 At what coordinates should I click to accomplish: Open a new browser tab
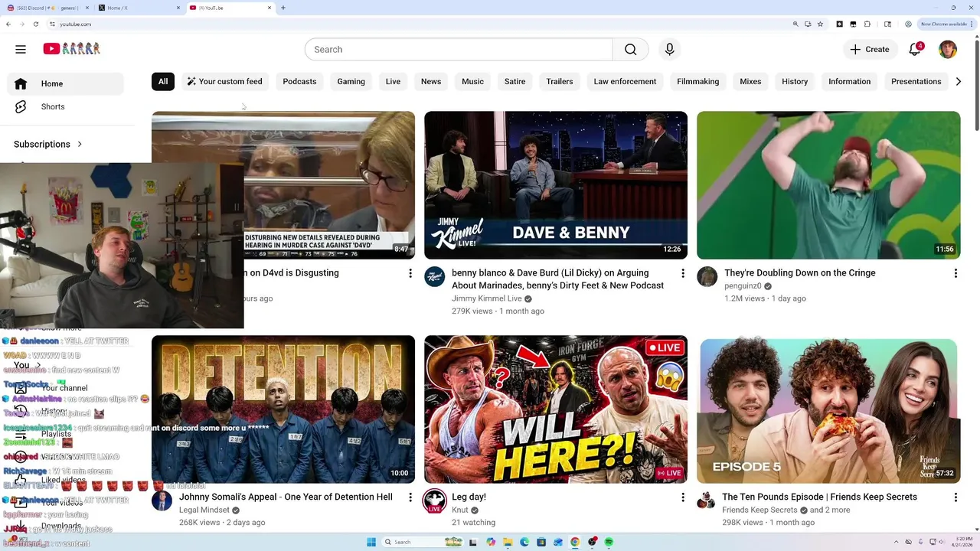283,8
